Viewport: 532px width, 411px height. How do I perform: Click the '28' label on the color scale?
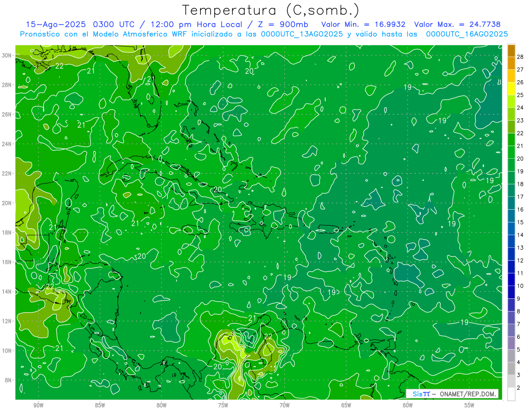tap(520, 57)
